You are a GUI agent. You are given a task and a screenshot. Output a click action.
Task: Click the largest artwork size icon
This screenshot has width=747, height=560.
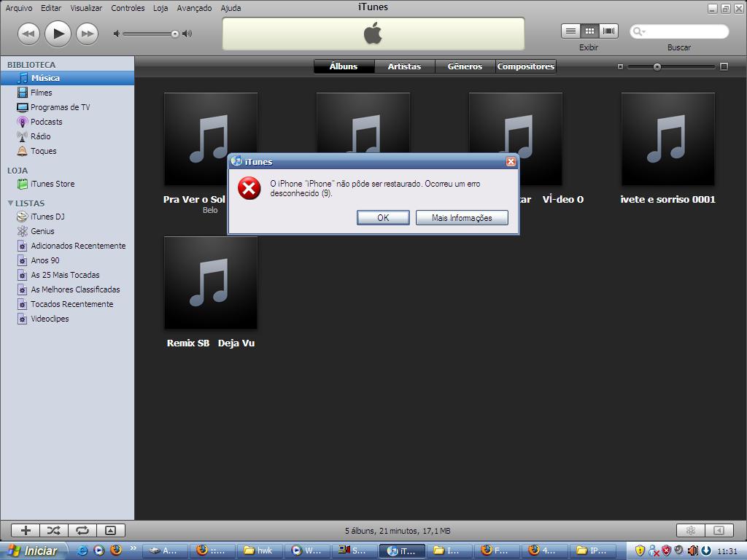pyautogui.click(x=724, y=66)
